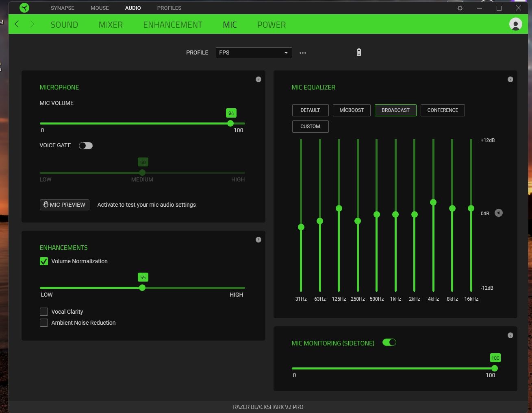Click the RAZER BLACKSHARK V2 PRO device label
This screenshot has height=413, width=532.
(268, 407)
